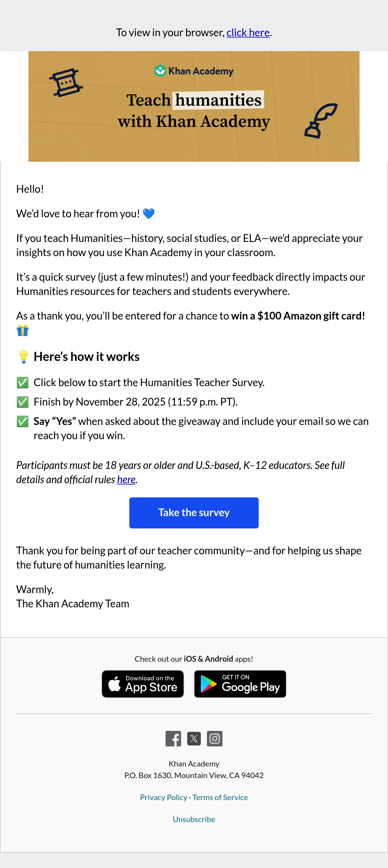The image size is (388, 868).
Task: Click the light bulb emoji icon
Action: 23,357
